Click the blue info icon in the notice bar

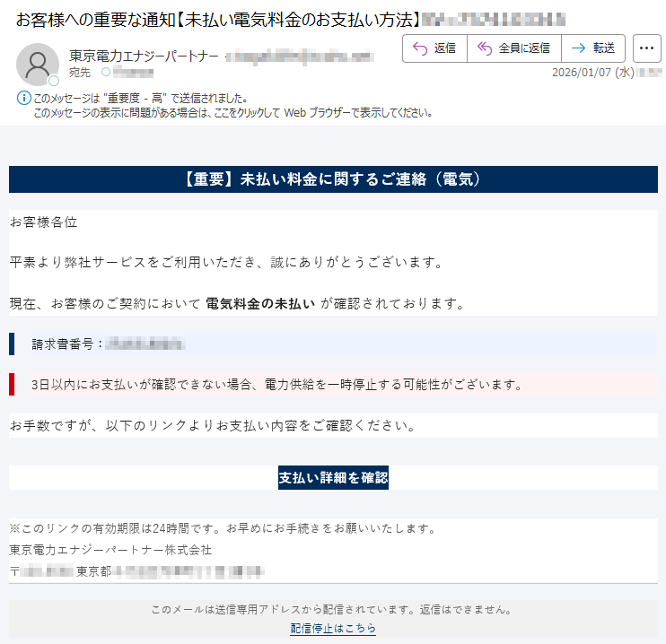pyautogui.click(x=23, y=98)
